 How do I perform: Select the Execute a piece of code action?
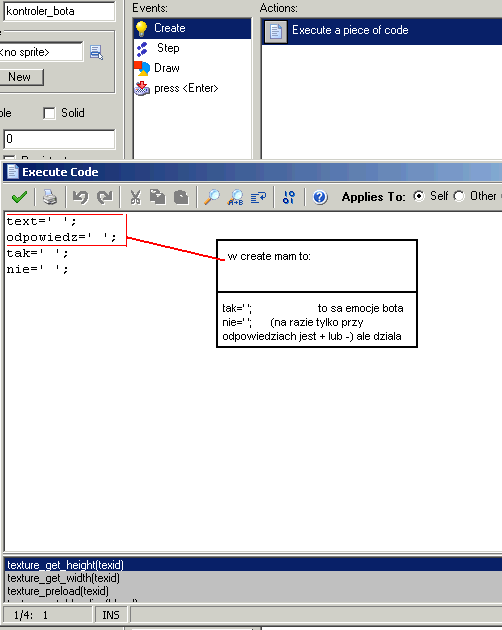[x=382, y=31]
